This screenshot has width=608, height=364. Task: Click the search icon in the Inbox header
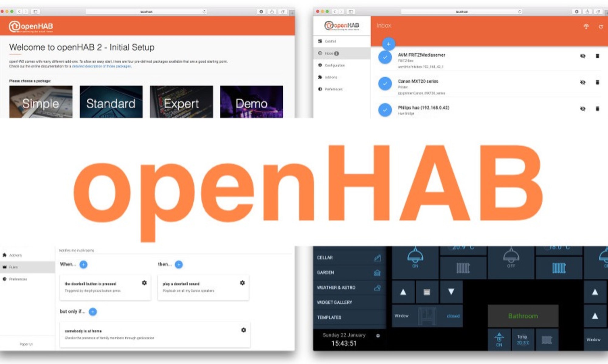click(x=586, y=27)
